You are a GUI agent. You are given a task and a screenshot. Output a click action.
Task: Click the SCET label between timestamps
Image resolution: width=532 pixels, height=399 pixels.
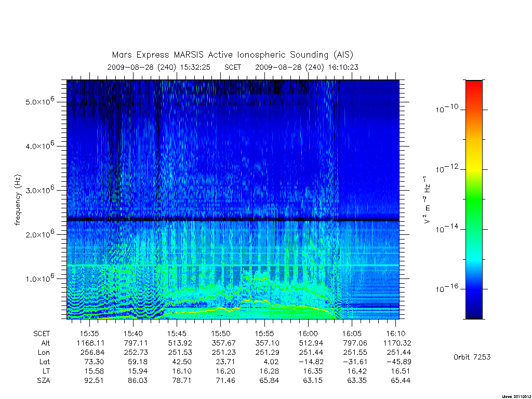click(x=233, y=67)
